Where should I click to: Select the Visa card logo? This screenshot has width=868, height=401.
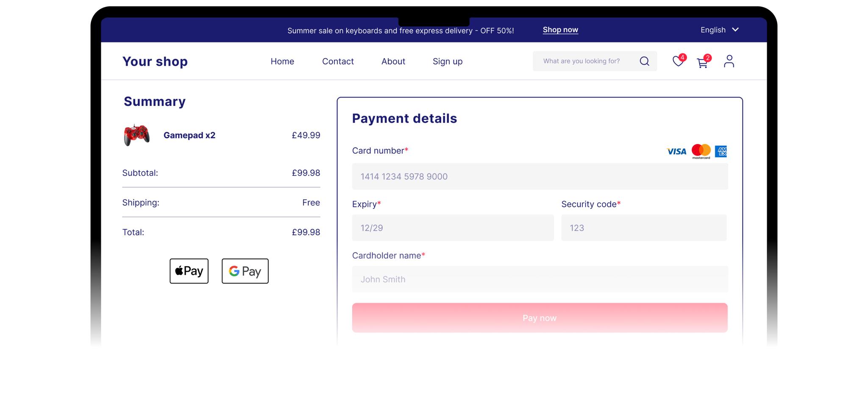pos(676,151)
